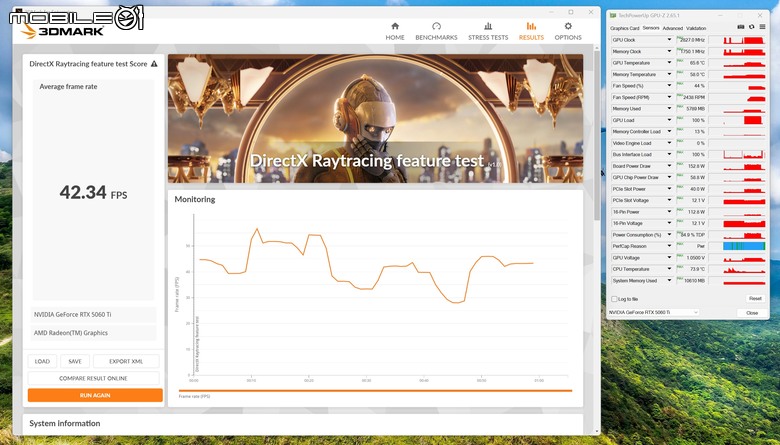780x445 pixels.
Task: Open CPU Temperature sensor dropdown
Action: 669,269
